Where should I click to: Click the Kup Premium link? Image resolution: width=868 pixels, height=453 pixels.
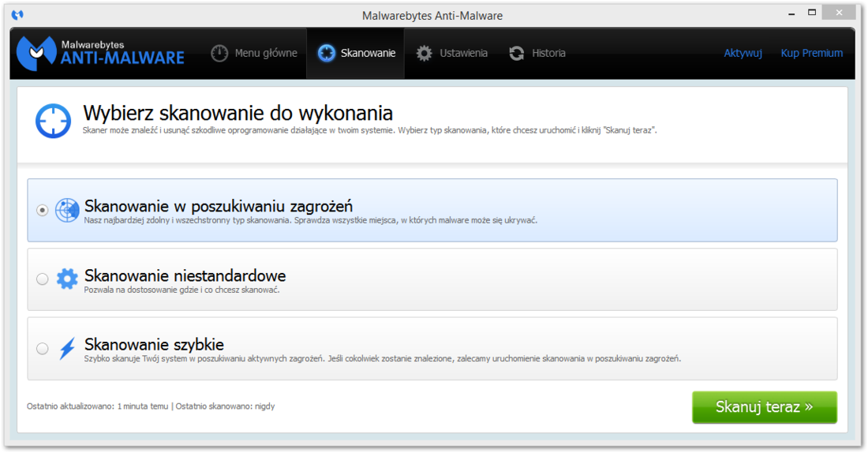[x=811, y=53]
